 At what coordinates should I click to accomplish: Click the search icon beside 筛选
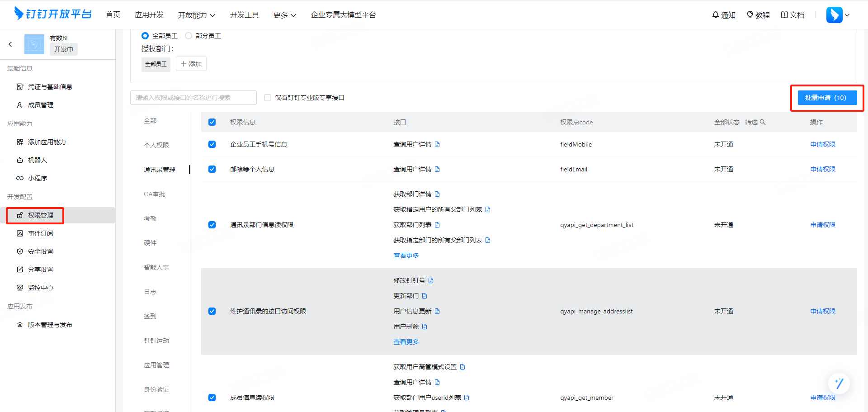(763, 122)
